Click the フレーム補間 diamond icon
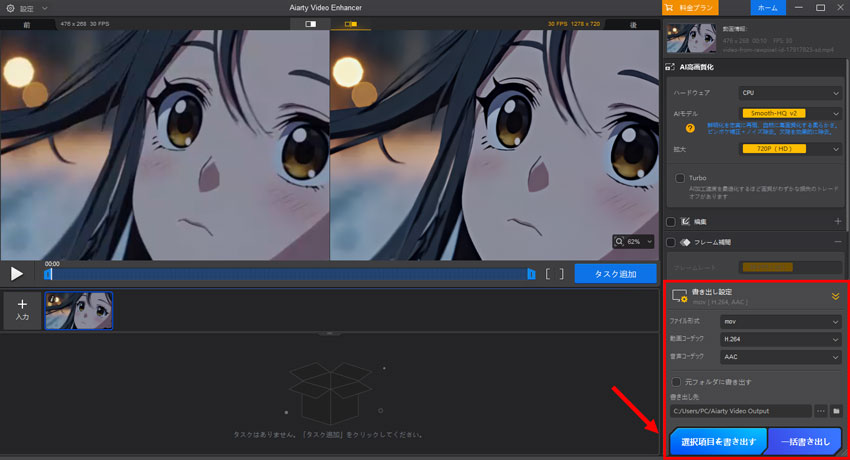This screenshot has height=460, width=850. pyautogui.click(x=685, y=242)
